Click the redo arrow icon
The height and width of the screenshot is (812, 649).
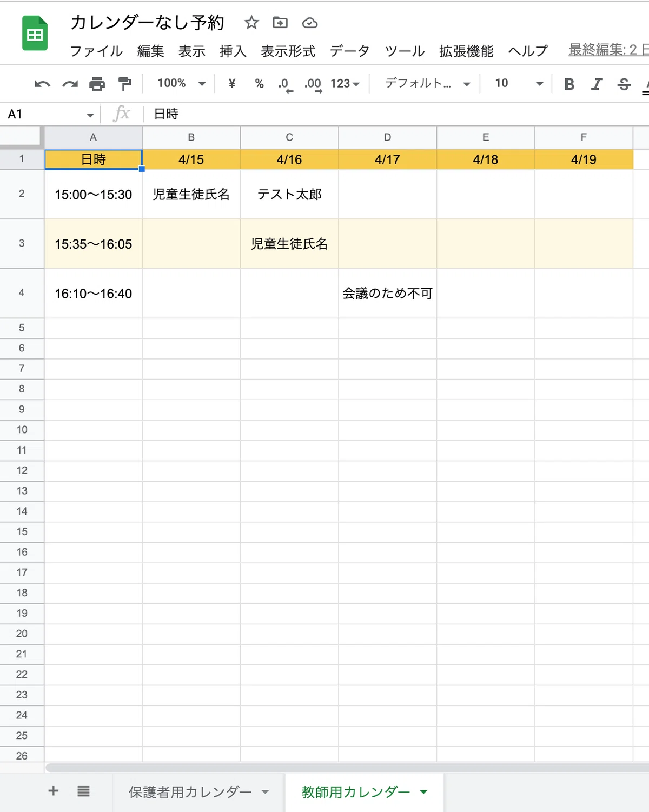click(x=70, y=84)
